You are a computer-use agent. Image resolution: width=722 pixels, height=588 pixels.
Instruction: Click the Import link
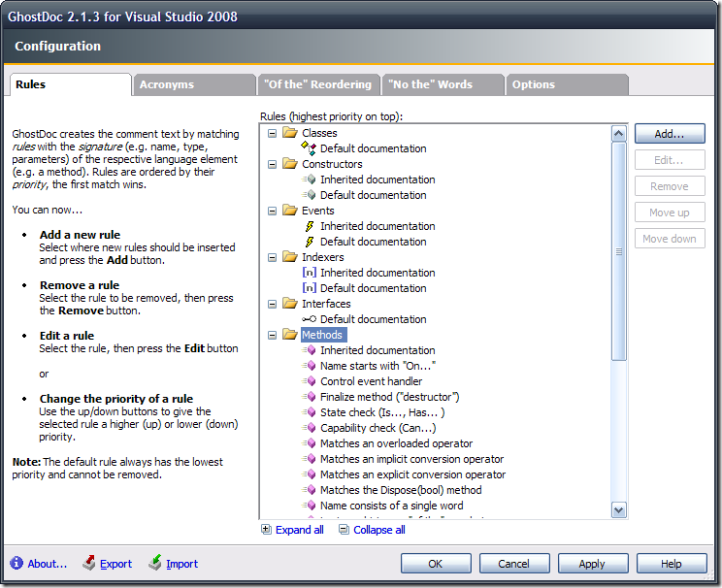pyautogui.click(x=181, y=564)
